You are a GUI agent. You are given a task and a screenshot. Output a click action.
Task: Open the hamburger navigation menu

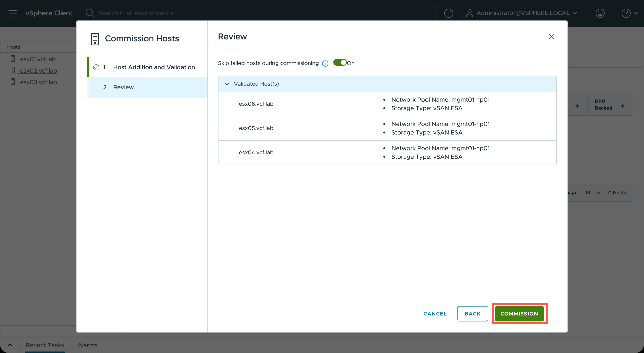pos(13,13)
